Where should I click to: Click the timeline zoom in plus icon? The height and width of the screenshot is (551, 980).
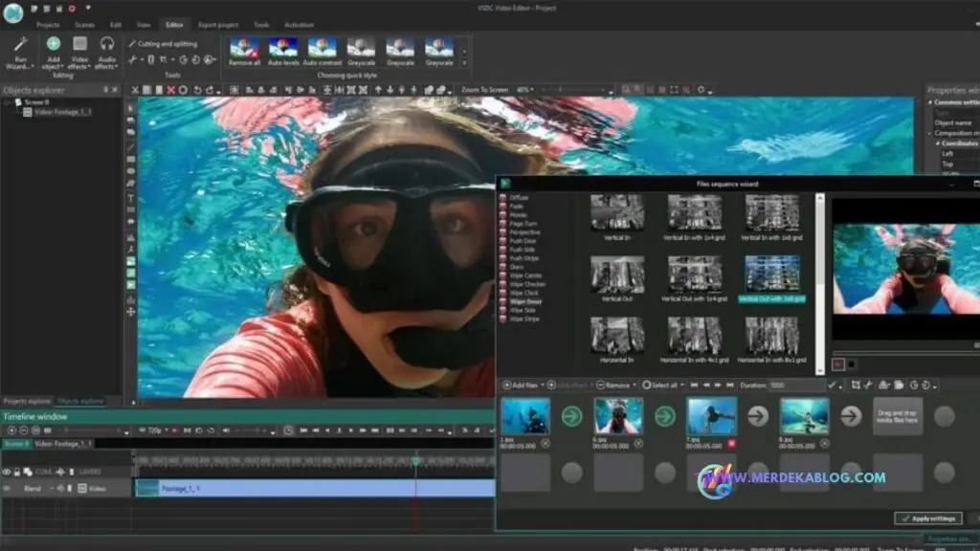tap(11, 430)
